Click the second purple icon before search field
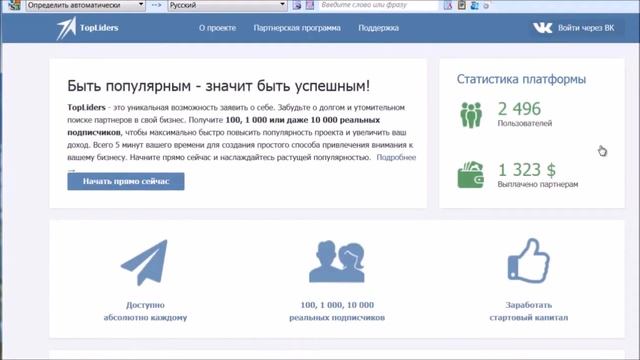 tap(310, 5)
